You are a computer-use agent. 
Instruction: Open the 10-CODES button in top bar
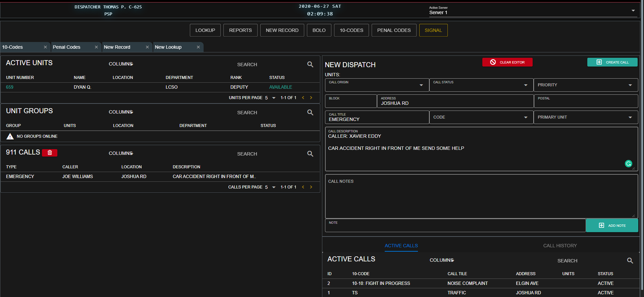(x=352, y=30)
